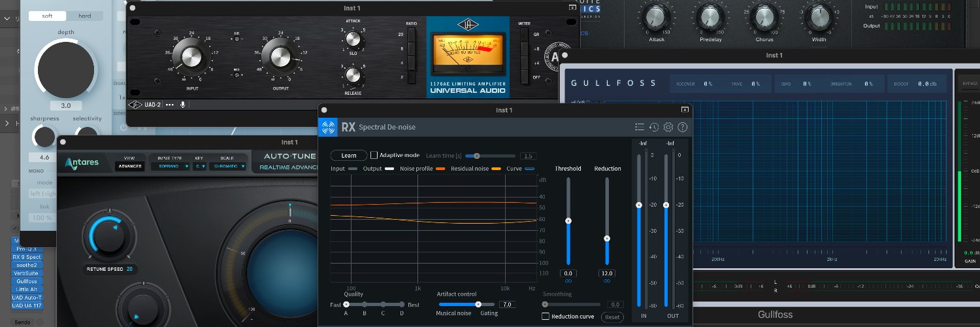
Task: Click the reverb Chorus knob
Action: point(764,17)
